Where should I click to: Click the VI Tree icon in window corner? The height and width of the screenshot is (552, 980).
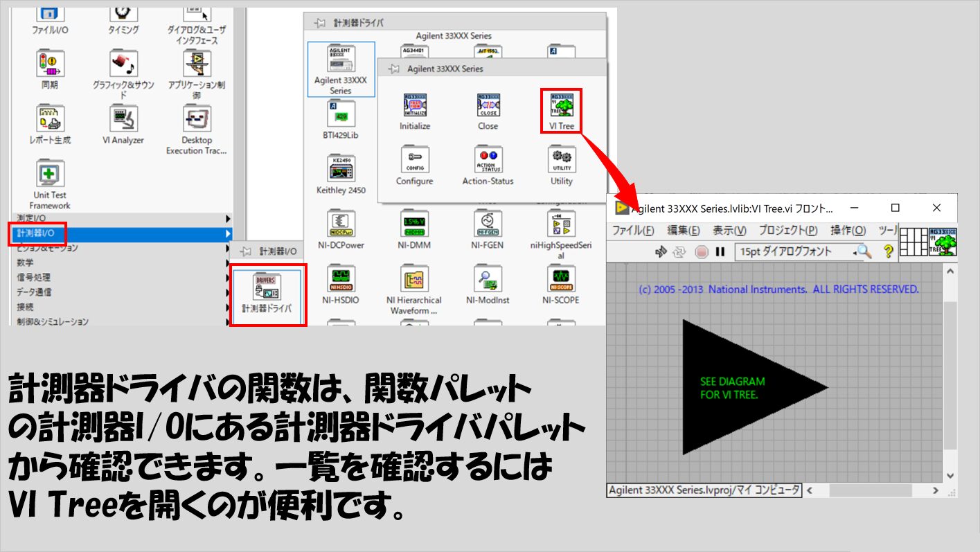coord(943,242)
